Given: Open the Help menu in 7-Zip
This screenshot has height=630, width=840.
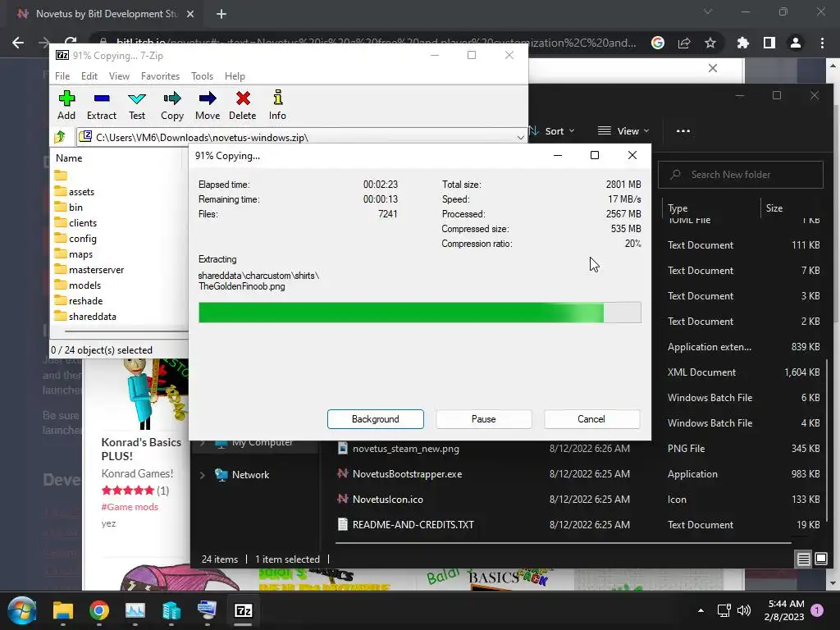Looking at the screenshot, I should 235,76.
